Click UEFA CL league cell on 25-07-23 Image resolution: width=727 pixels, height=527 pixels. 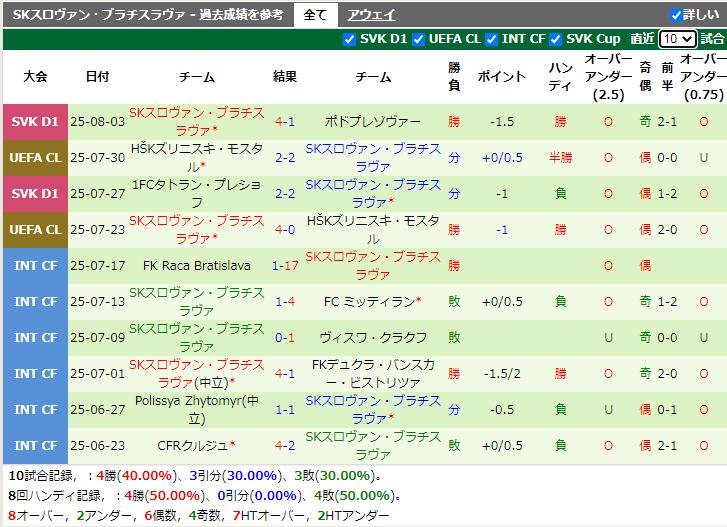pos(35,230)
